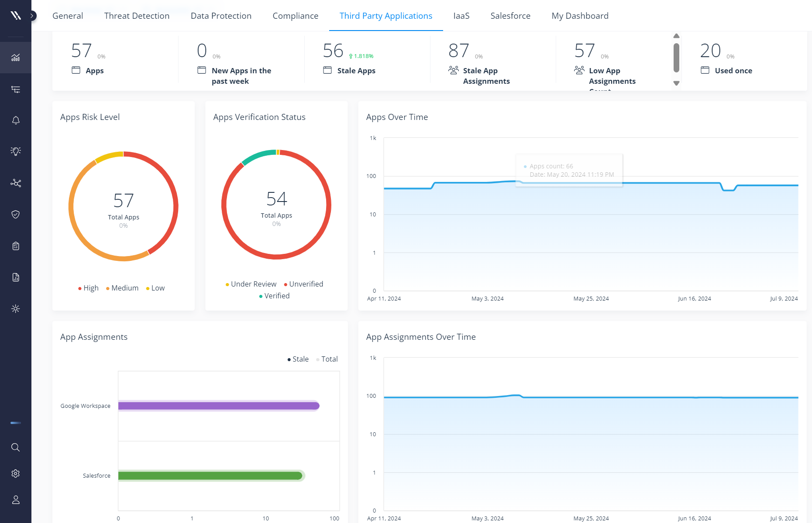Open the My Dashboard tab
Image resolution: width=812 pixels, height=523 pixels.
(580, 16)
